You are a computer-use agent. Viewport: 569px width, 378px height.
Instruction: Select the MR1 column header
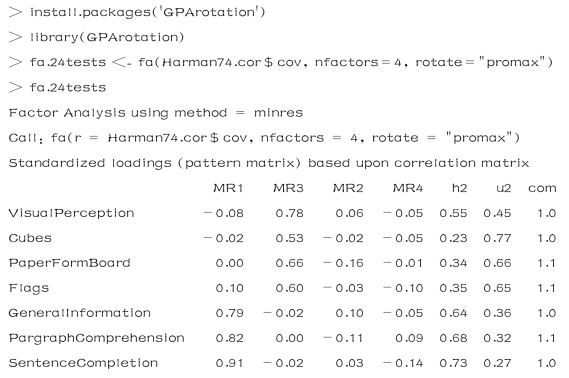coord(228,188)
